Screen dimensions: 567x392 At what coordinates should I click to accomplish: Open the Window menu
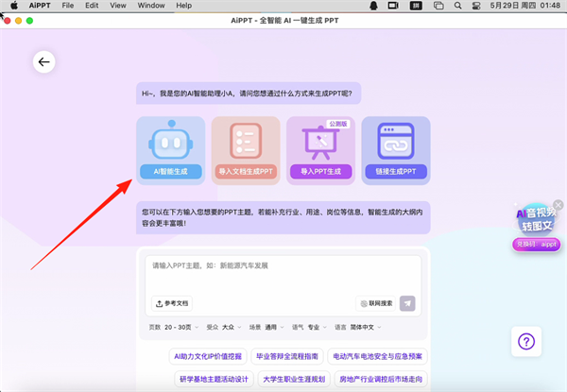click(x=151, y=6)
